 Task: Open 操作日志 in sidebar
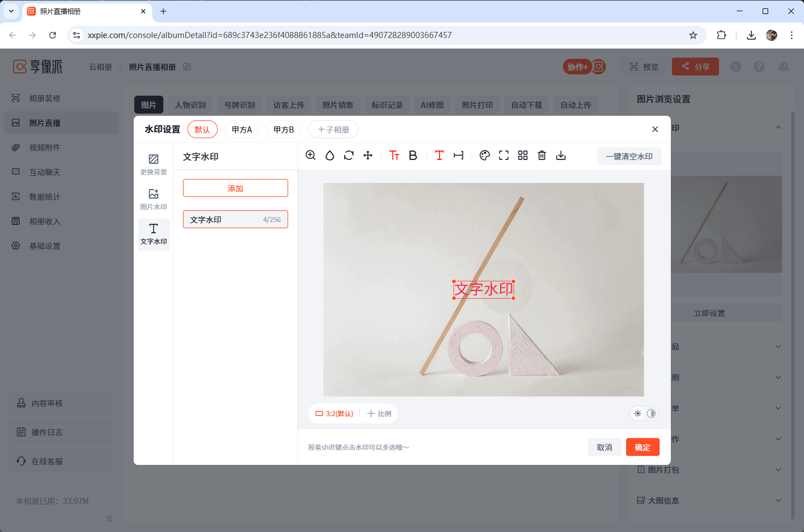tap(62, 432)
